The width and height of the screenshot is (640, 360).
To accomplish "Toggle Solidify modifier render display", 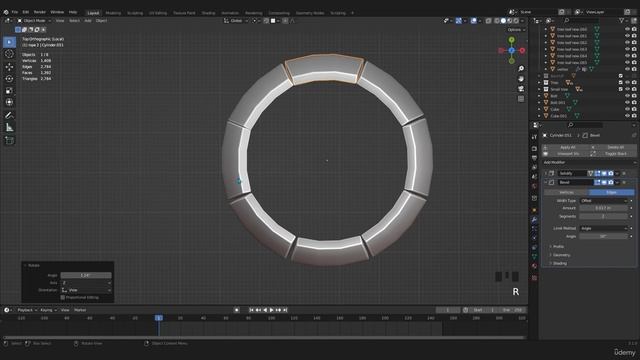I will click(611, 173).
